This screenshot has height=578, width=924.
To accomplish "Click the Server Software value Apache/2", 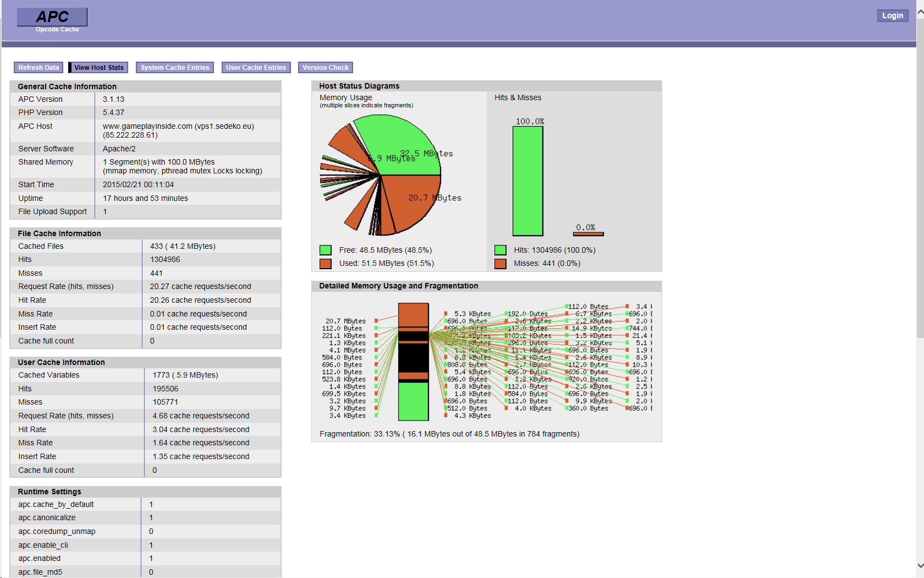I will tap(119, 149).
